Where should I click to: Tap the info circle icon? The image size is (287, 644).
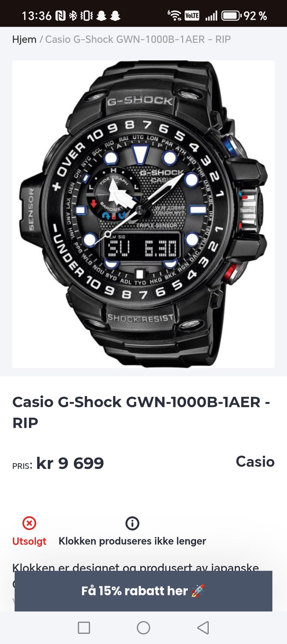pos(132,523)
